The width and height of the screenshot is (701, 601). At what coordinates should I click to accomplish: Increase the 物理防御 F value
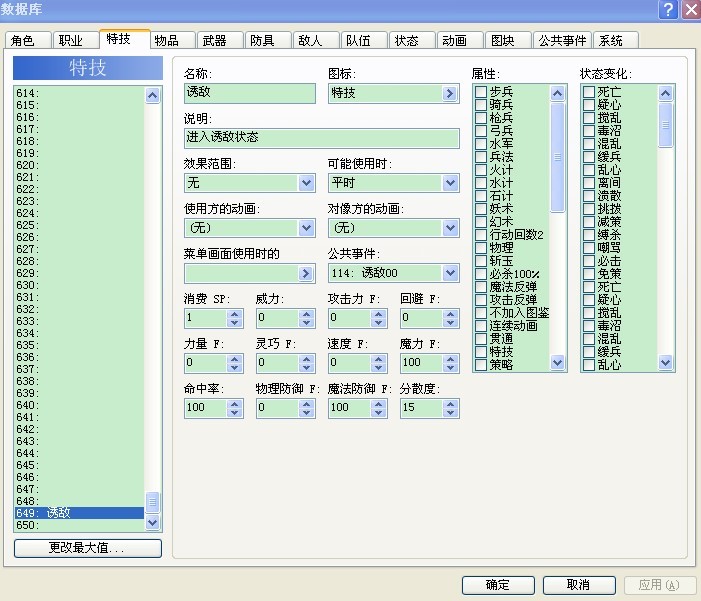(306, 403)
